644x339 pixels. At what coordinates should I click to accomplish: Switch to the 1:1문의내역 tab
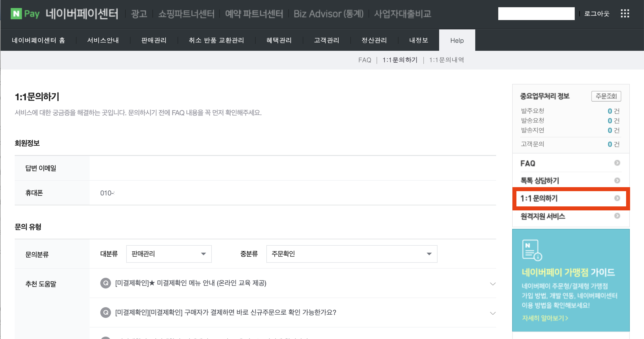446,60
